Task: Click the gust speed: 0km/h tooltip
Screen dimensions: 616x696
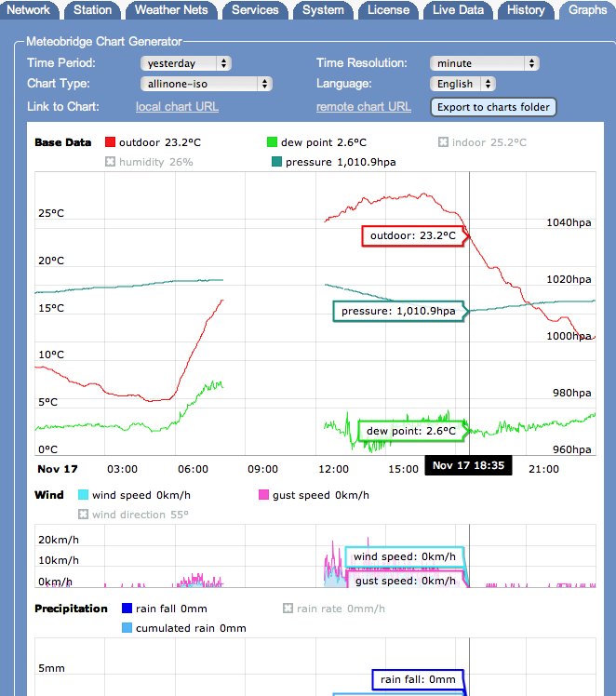Action: [406, 581]
